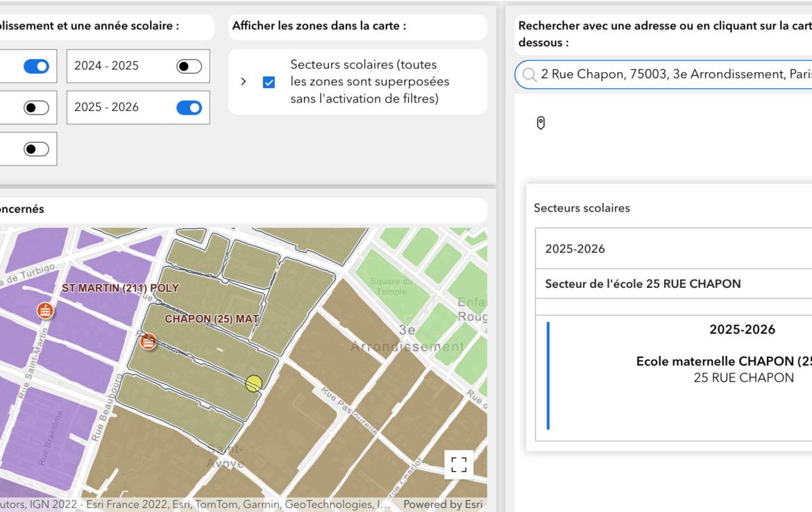
Task: Click the CHAPON school marker icon on map
Action: click(148, 341)
